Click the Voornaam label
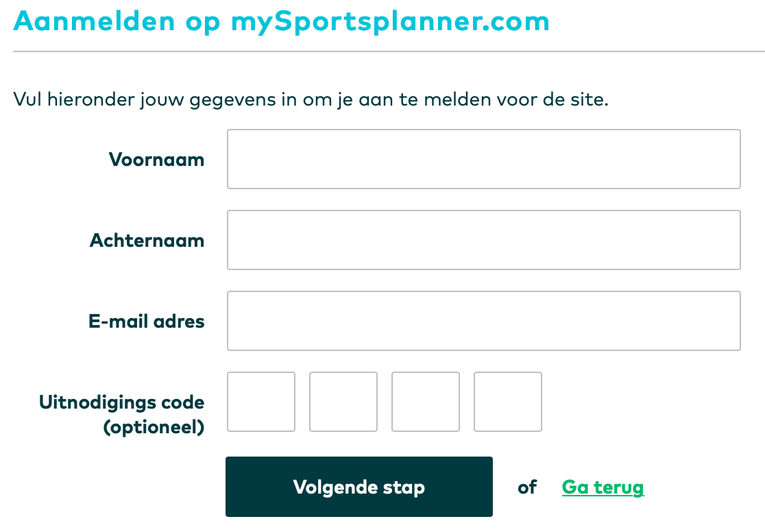765x532 pixels. coord(156,160)
